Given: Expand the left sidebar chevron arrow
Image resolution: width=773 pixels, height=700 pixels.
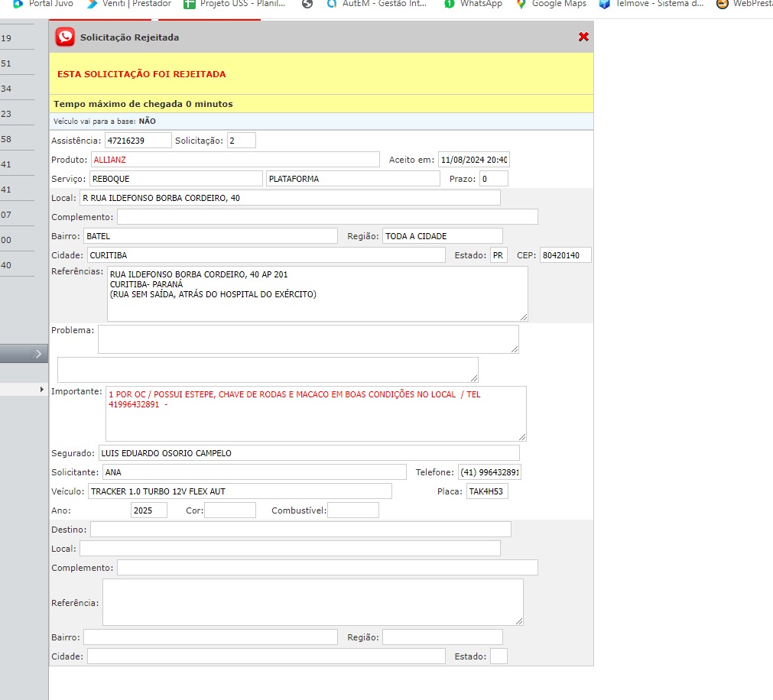Looking at the screenshot, I should point(38,354).
